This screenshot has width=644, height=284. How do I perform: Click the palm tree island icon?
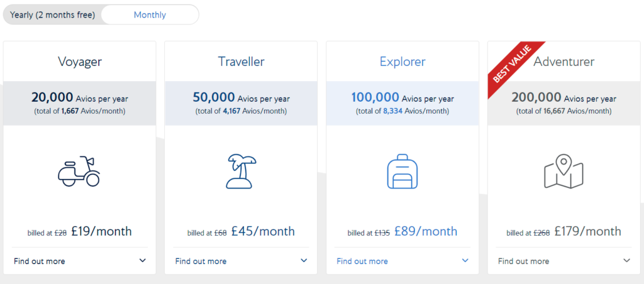[x=241, y=172]
